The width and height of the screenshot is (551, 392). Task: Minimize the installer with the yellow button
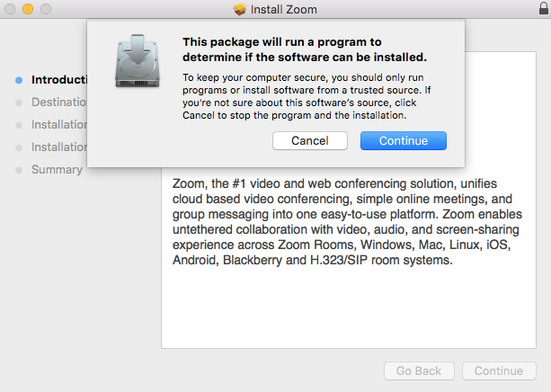point(28,9)
